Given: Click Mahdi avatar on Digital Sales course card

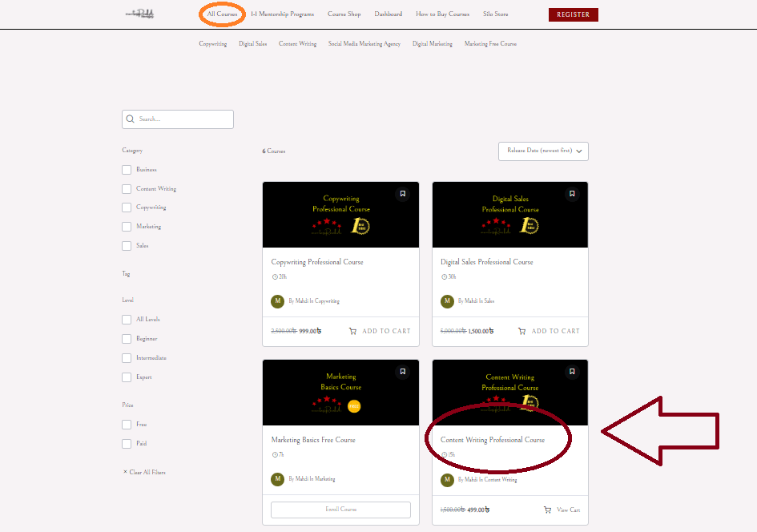Looking at the screenshot, I should pyautogui.click(x=447, y=301).
